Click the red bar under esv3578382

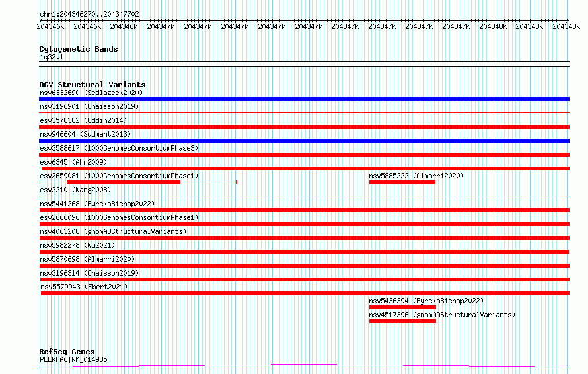304,127
